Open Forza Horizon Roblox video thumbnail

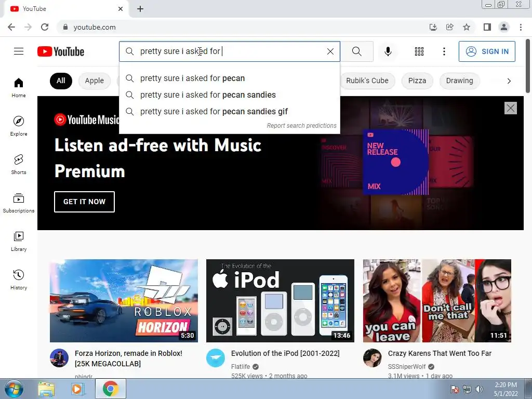pyautogui.click(x=124, y=301)
